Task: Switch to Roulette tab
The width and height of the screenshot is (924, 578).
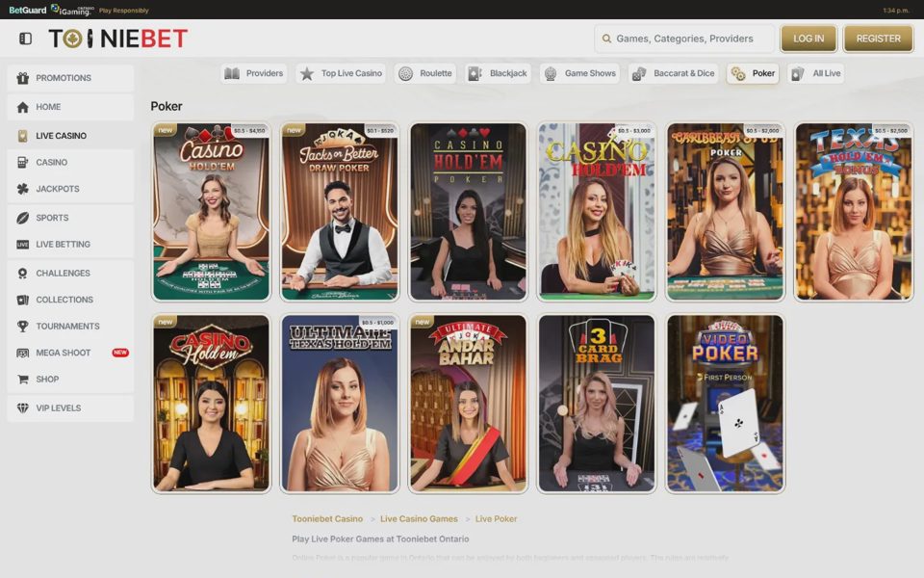Action: [424, 73]
